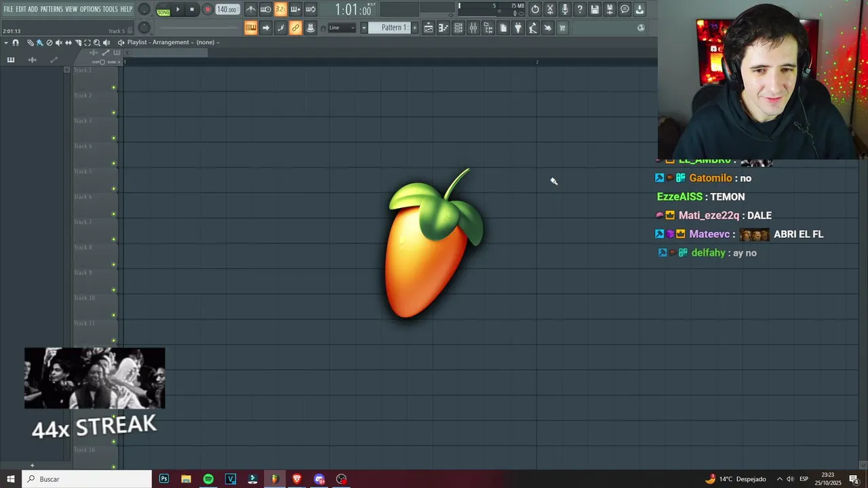Start playback with the Play button

[x=178, y=9]
